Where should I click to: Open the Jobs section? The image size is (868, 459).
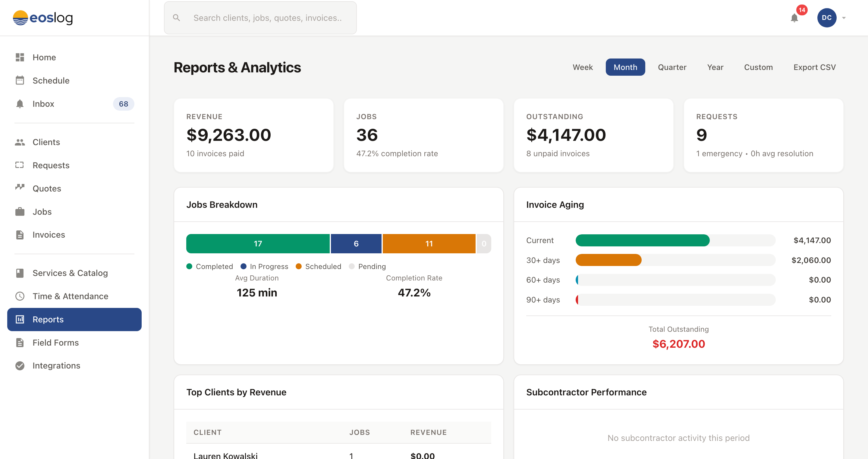tap(74, 211)
